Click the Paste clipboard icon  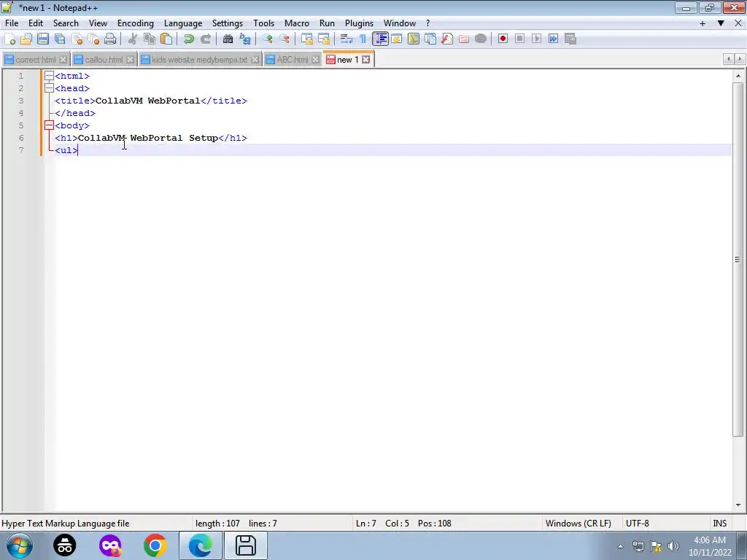pos(166,39)
